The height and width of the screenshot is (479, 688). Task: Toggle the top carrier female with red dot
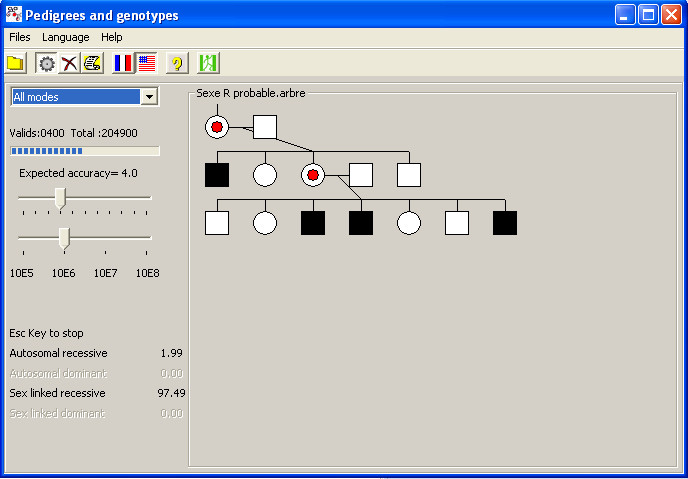[217, 127]
